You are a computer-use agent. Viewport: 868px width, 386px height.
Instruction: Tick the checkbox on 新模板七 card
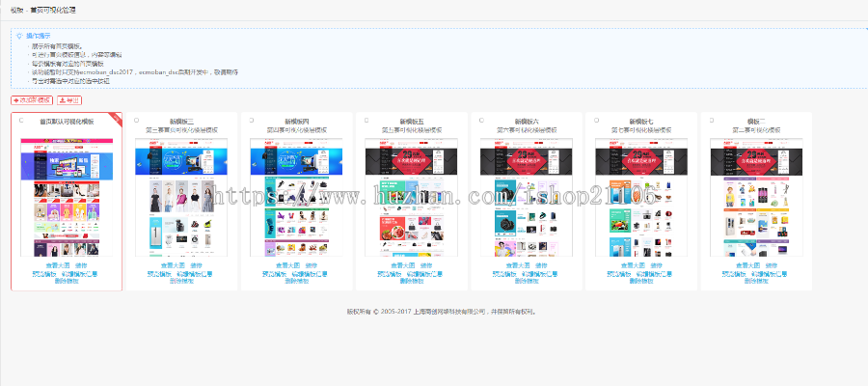(x=596, y=121)
